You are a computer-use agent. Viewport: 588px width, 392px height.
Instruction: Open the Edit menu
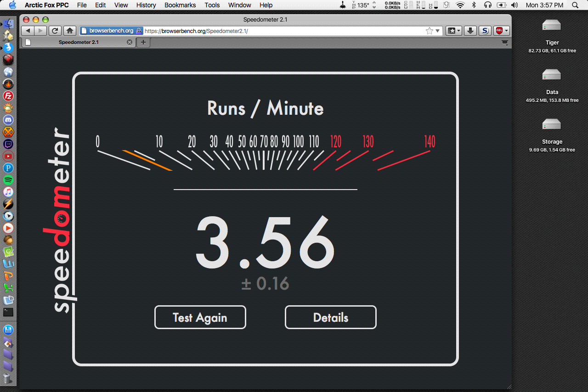pos(100,5)
